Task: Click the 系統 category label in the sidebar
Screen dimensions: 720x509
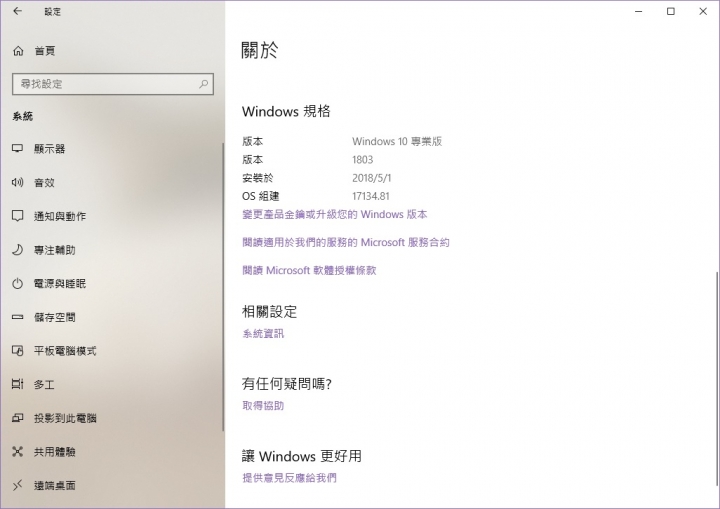Action: tap(22, 117)
